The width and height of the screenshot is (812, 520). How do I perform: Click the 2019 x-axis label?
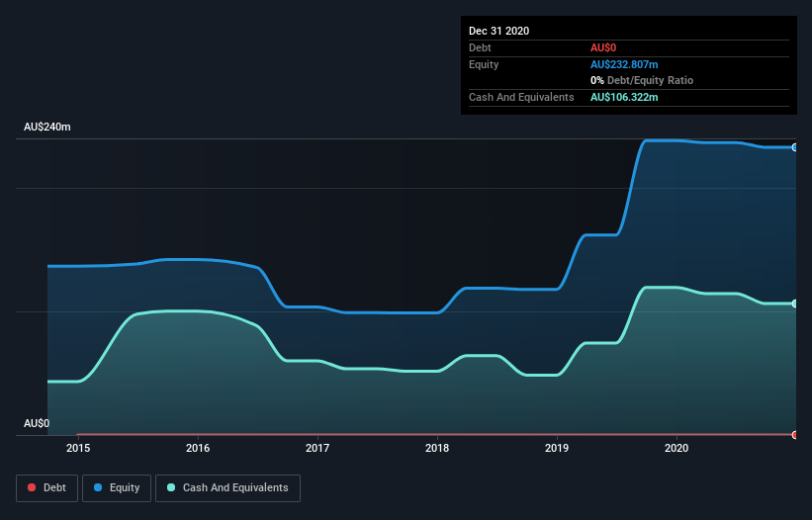557,448
